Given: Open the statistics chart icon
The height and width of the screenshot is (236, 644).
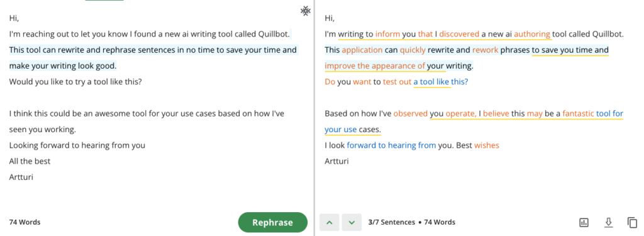Looking at the screenshot, I should point(584,222).
